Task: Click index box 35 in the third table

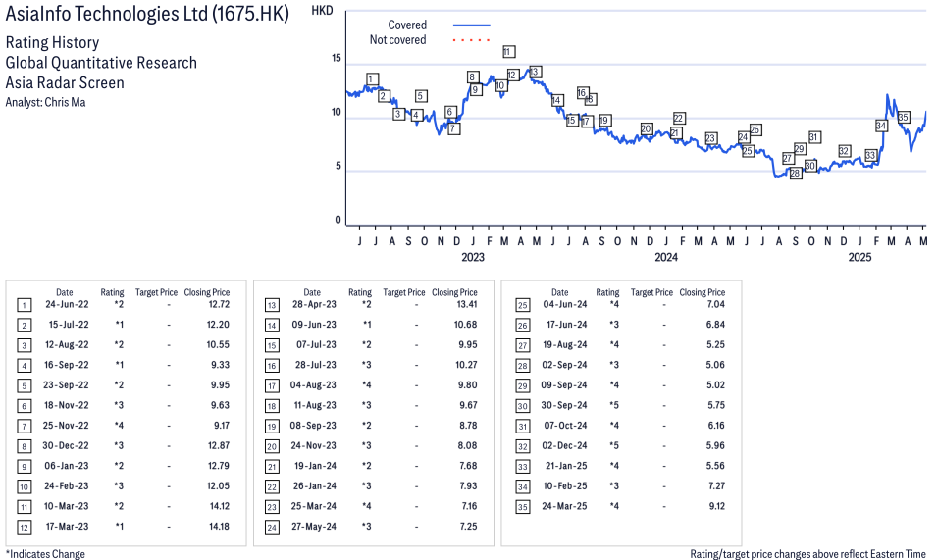Action: [523, 507]
